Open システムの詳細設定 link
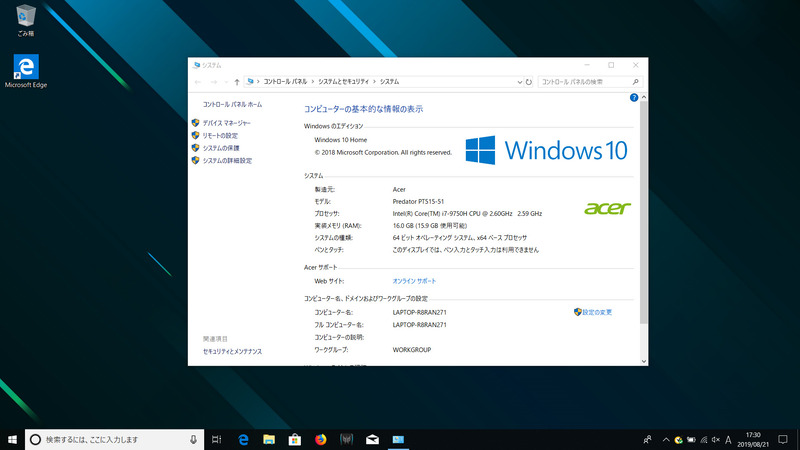 [x=227, y=161]
